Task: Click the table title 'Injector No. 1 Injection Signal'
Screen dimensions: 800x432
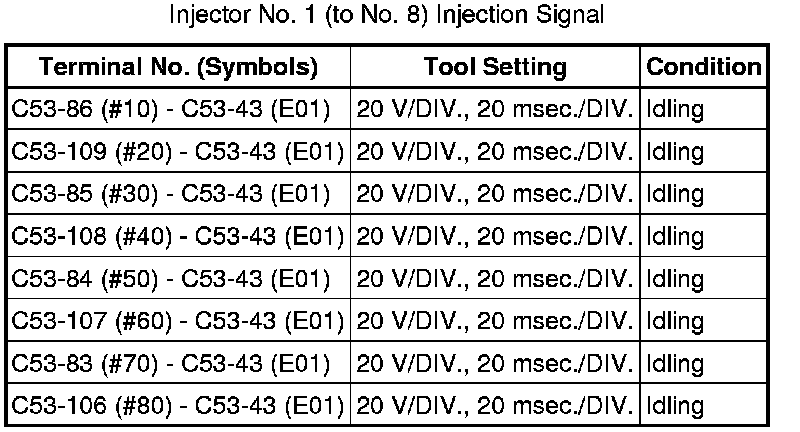Action: point(400,19)
